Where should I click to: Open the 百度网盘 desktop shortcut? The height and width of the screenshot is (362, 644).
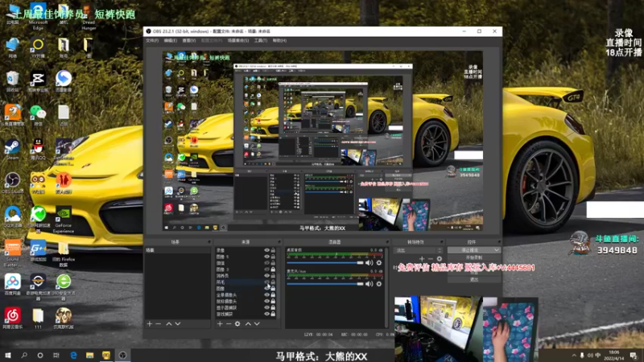point(12,285)
